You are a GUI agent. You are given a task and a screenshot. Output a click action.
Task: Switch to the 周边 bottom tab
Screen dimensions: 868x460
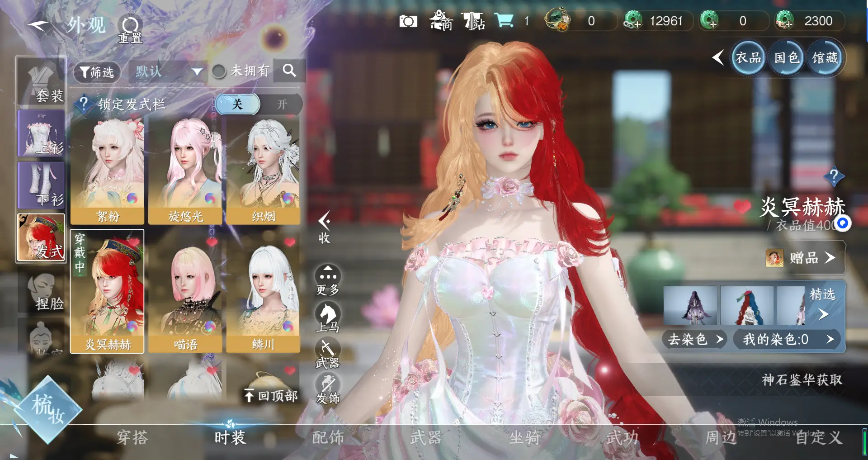coord(721,437)
